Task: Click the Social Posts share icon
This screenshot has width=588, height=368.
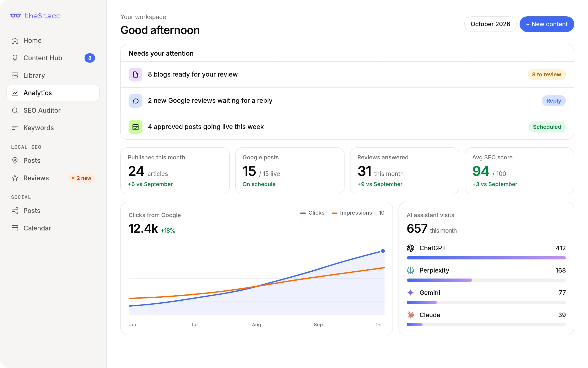Action: (15, 211)
